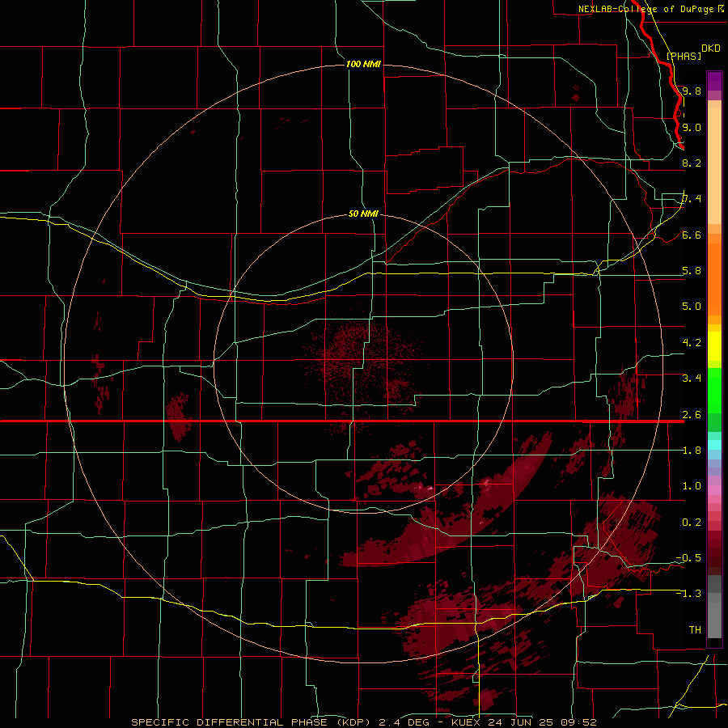Click the 5.0 value on the color scale
The width and height of the screenshot is (728, 728).
(x=692, y=307)
